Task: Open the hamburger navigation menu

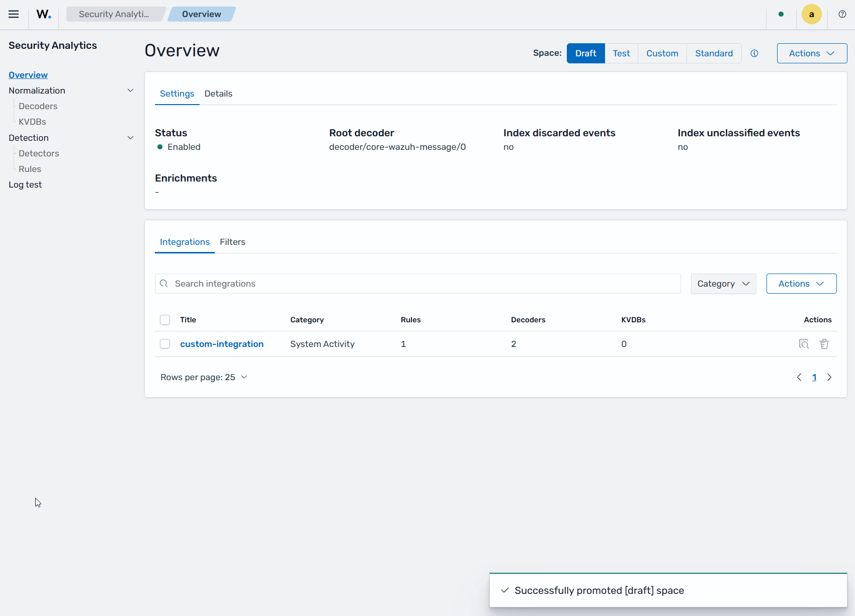Action: pyautogui.click(x=14, y=14)
